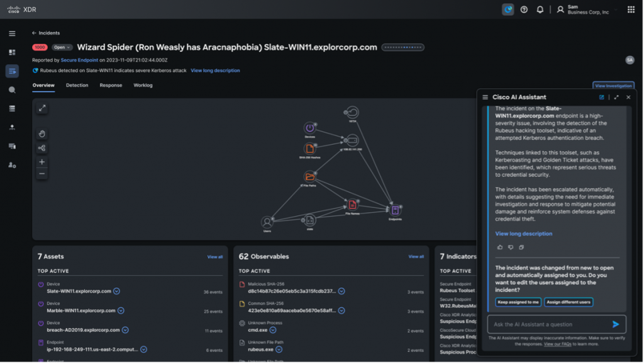The image size is (644, 364).
Task: Open the Worklog tab
Action: coord(143,85)
